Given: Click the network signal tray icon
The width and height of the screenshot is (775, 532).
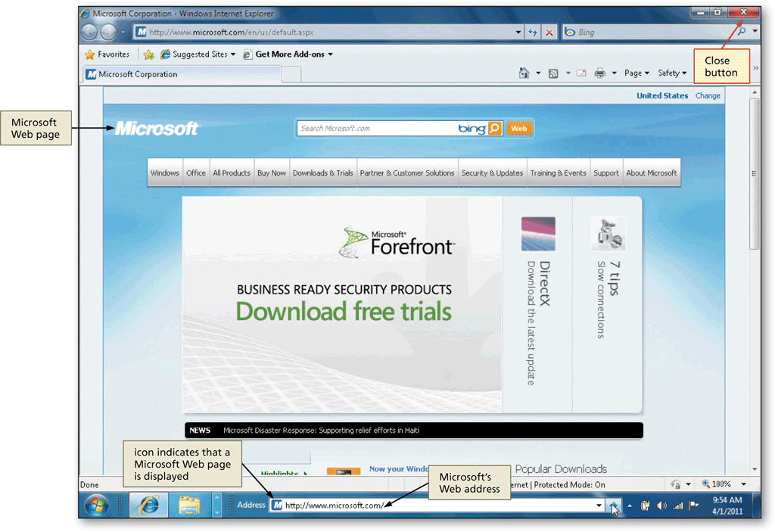Looking at the screenshot, I should (678, 506).
